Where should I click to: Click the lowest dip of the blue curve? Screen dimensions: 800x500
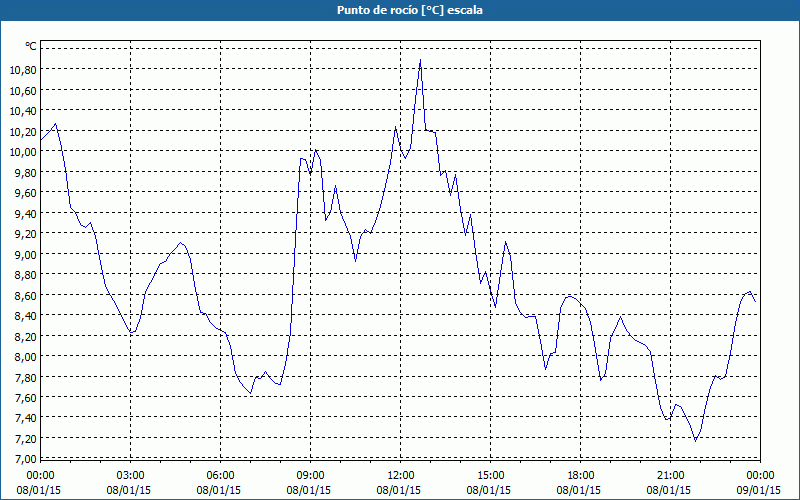(x=695, y=441)
